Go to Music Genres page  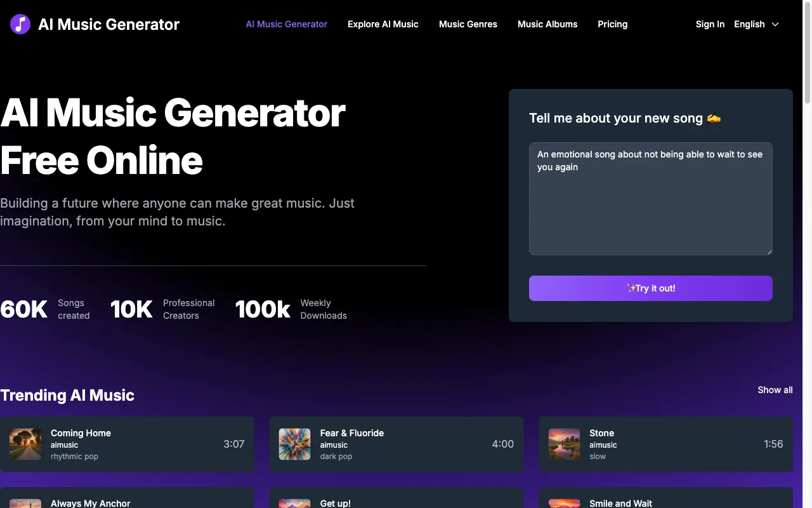pos(468,24)
